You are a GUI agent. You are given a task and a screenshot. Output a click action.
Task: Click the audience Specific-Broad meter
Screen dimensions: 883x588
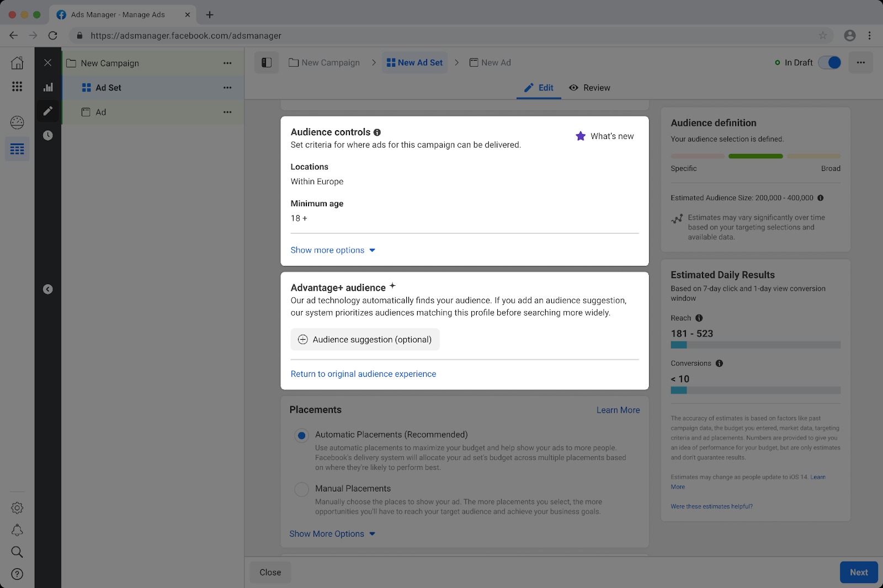pyautogui.click(x=756, y=156)
